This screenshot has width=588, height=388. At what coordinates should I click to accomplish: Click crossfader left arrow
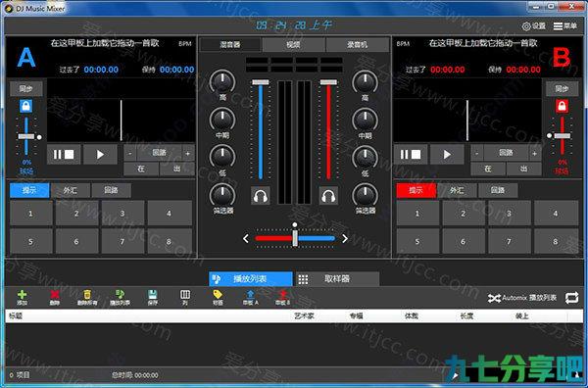point(246,238)
